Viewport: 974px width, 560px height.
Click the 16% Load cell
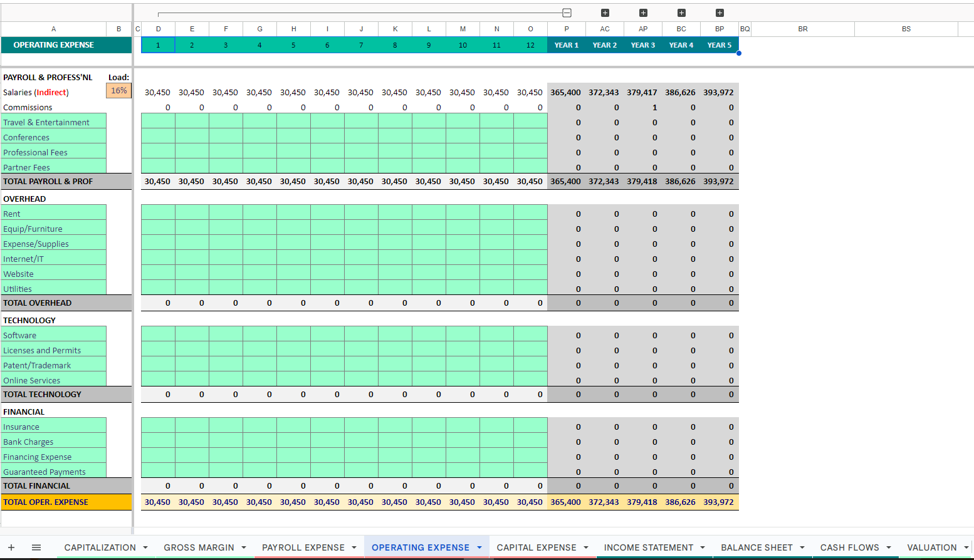point(118,91)
